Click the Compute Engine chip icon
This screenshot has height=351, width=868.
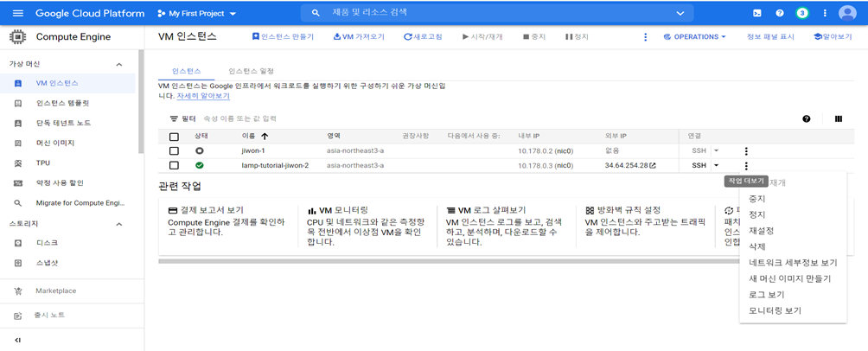(17, 37)
